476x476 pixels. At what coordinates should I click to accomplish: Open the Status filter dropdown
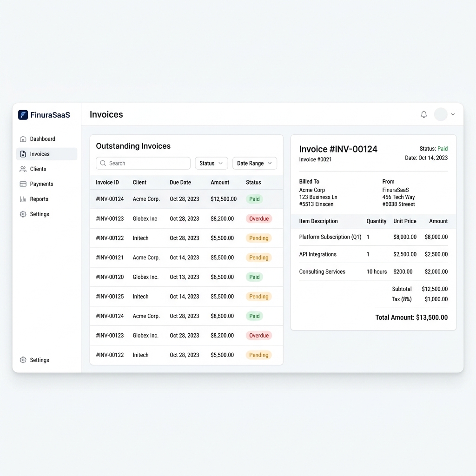click(x=212, y=163)
